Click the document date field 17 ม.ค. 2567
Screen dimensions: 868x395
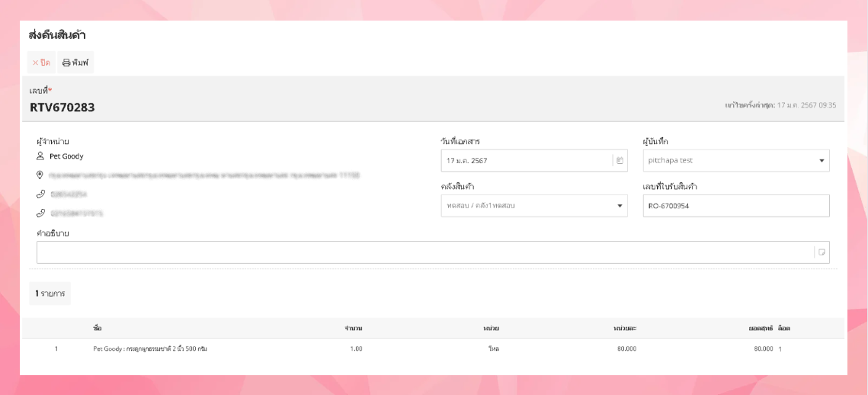pyautogui.click(x=526, y=161)
